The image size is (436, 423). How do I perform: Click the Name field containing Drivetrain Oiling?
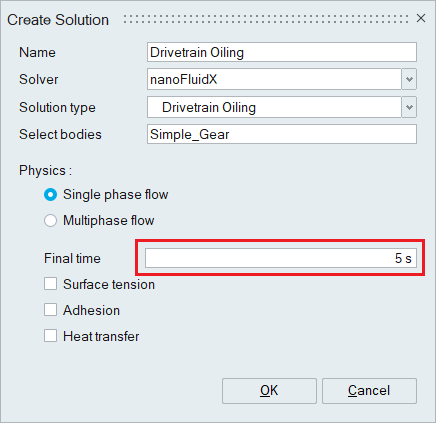pyautogui.click(x=282, y=52)
